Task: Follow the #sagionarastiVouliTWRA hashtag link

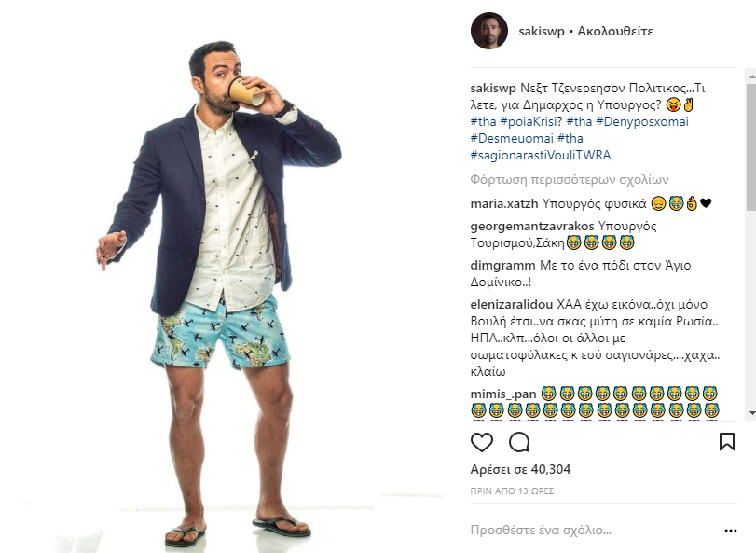Action: pos(541,155)
